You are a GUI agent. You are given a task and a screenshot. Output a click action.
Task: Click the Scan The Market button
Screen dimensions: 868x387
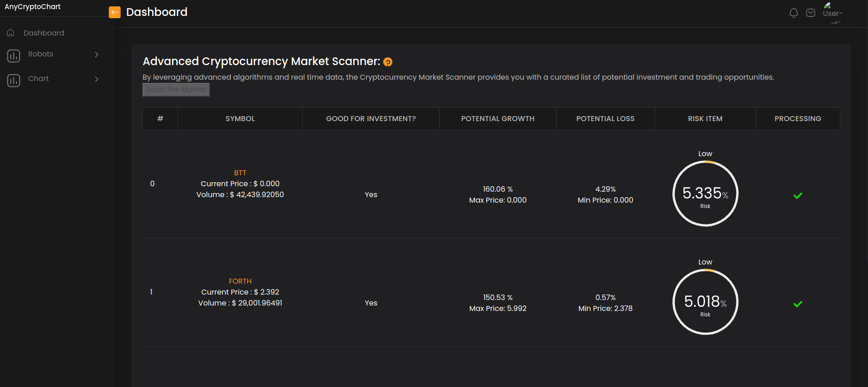pyautogui.click(x=176, y=90)
